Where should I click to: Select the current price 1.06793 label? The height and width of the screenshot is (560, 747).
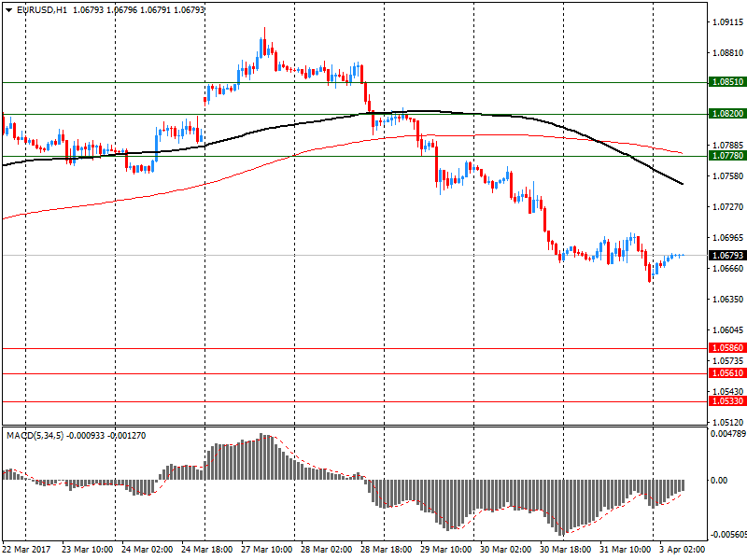coord(727,256)
